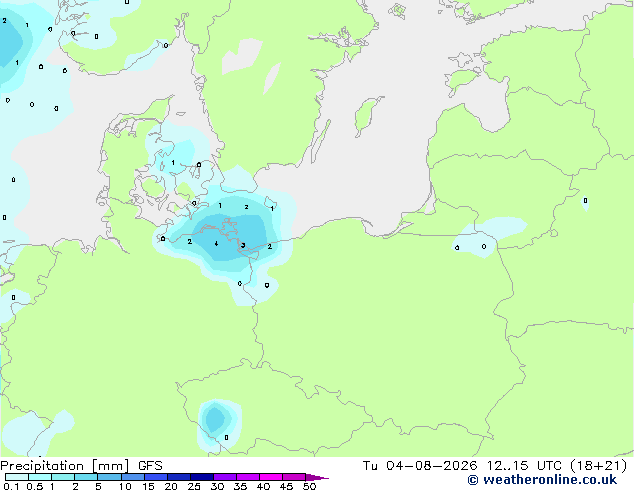634x490 pixels.
Task: Click the "Precipitation" title word
Action: (42, 466)
